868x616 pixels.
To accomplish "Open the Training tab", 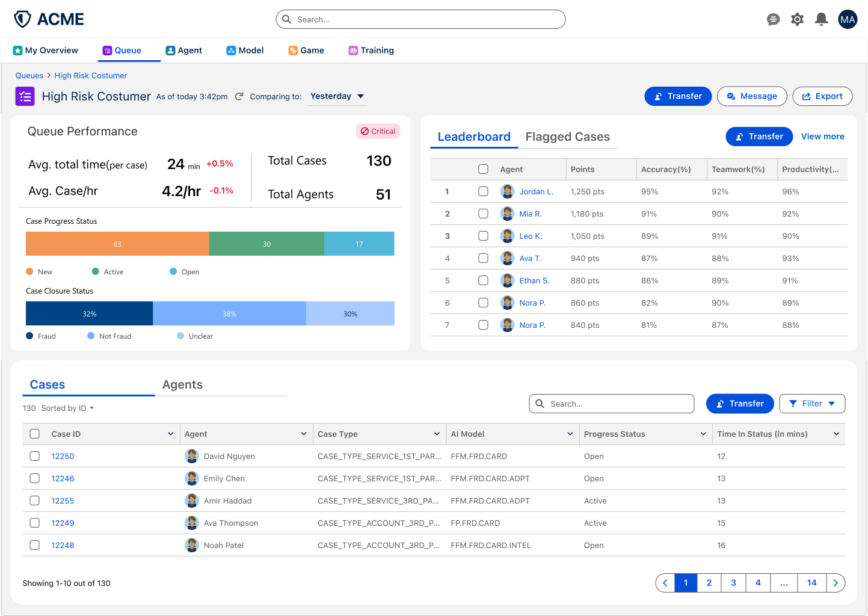I will [371, 51].
